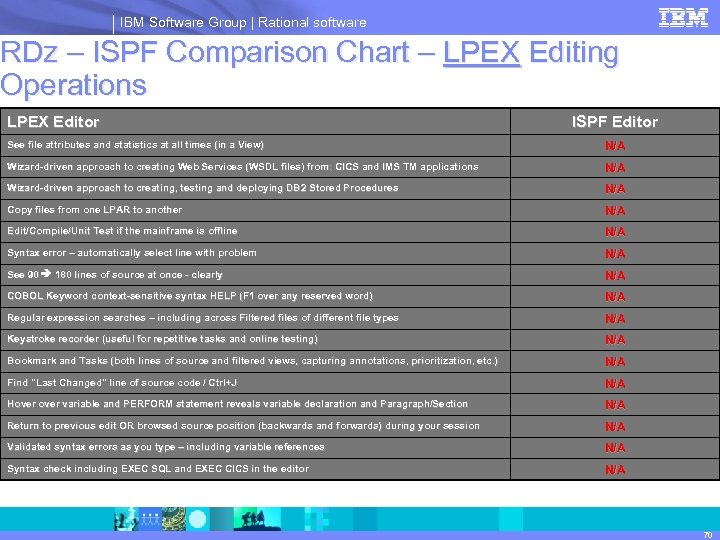Image resolution: width=720 pixels, height=540 pixels.
Task: Click N/A in the DB2 Stored Procedures row
Action: click(x=615, y=189)
